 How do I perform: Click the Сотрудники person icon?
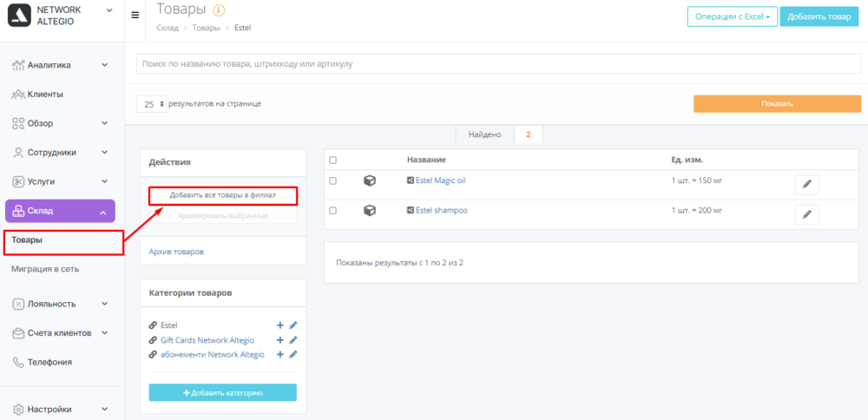(x=18, y=153)
